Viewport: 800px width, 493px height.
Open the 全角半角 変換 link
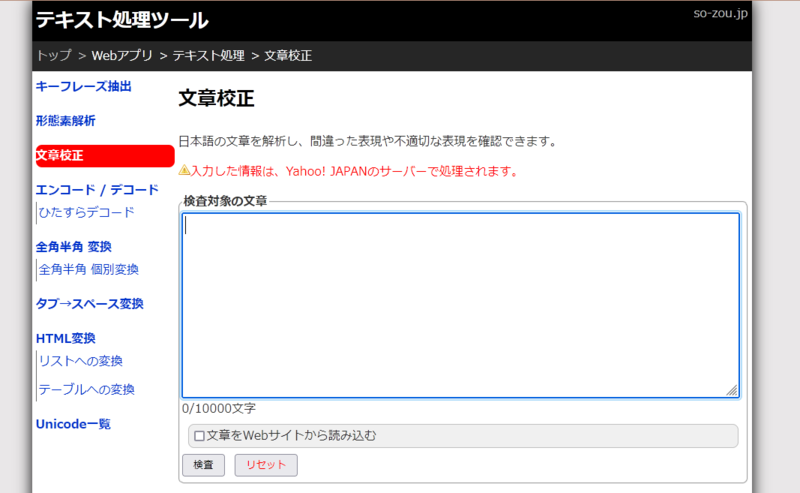(x=73, y=247)
